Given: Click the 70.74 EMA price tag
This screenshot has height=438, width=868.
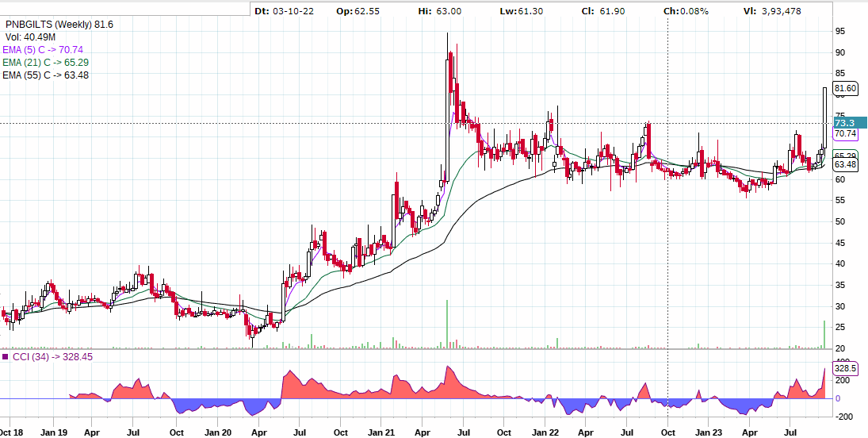Looking at the screenshot, I should [x=845, y=133].
